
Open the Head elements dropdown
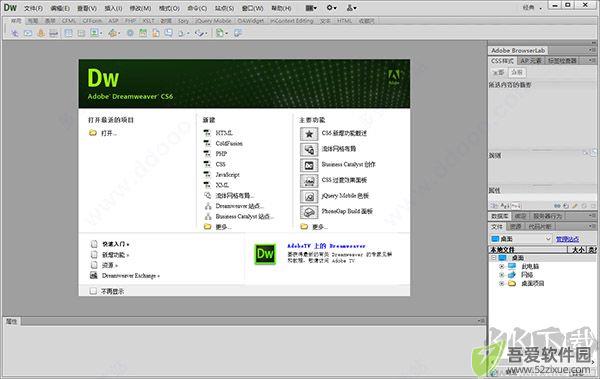pos(183,33)
